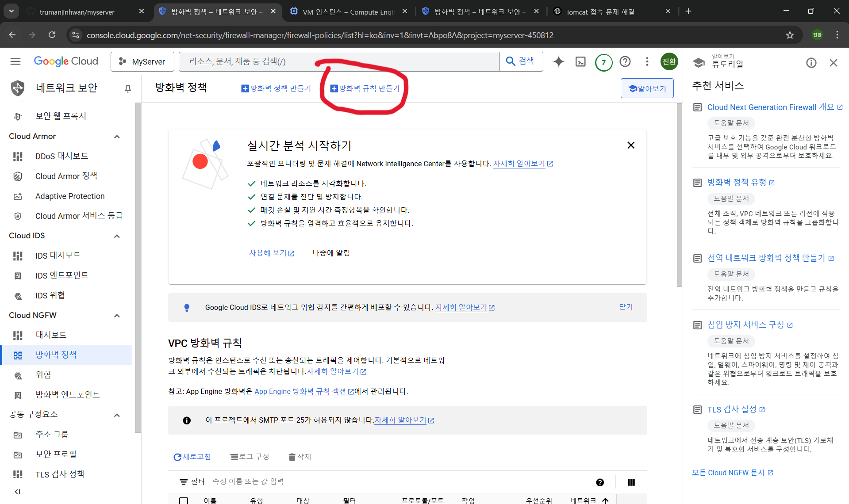Open 방화벽 엔드포인트 in sidebar
Viewport: 849px width, 504px height.
pos(67,394)
